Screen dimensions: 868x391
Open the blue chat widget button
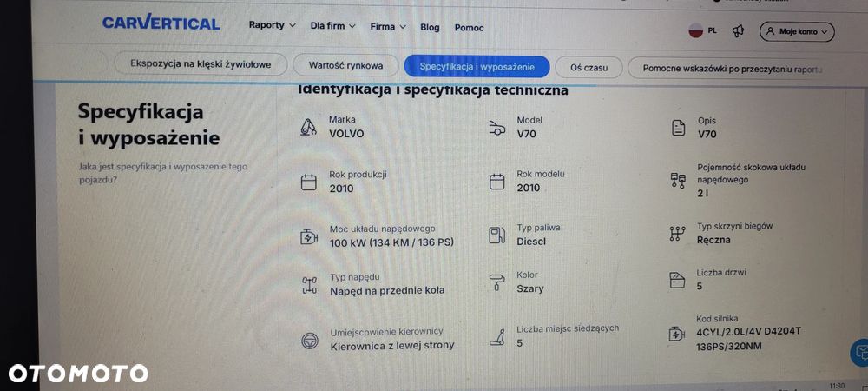(x=859, y=352)
